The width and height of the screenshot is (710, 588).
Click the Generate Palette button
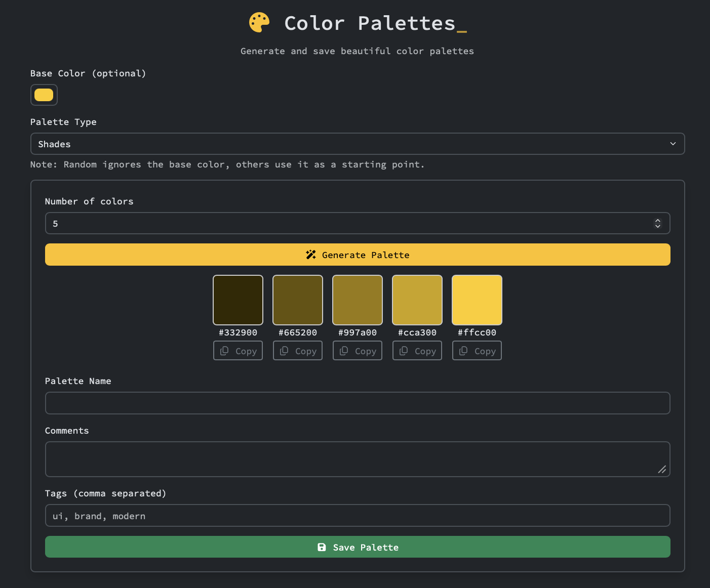(358, 255)
